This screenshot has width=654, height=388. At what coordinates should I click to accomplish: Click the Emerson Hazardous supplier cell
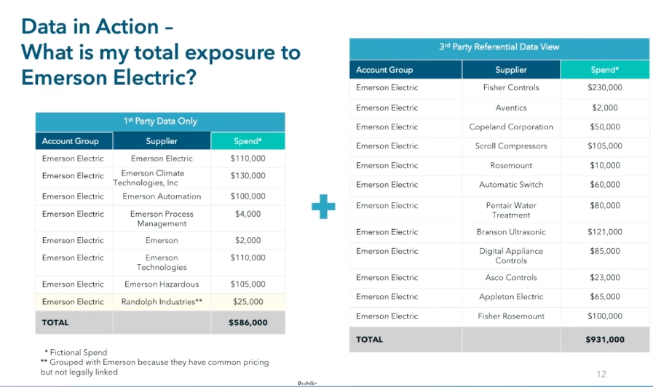point(161,284)
